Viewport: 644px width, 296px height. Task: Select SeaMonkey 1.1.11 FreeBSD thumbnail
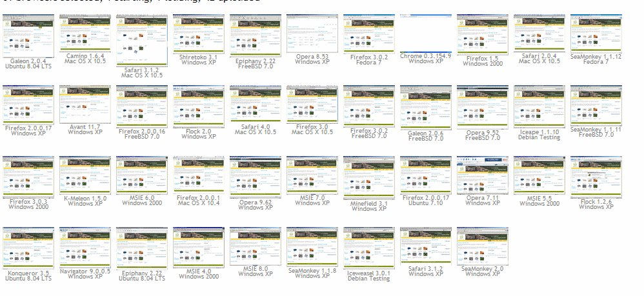tap(596, 106)
